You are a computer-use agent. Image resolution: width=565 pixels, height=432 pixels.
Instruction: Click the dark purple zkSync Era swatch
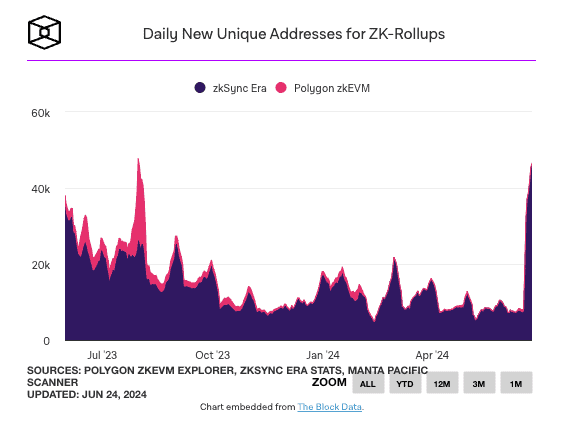point(200,88)
